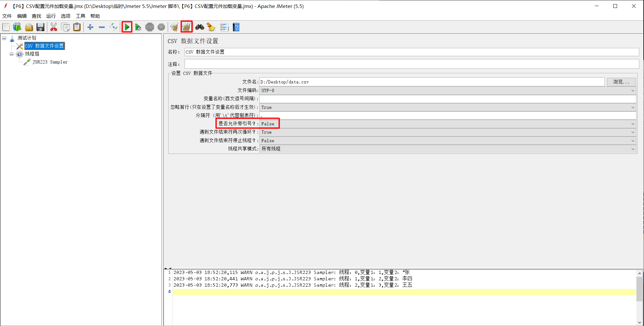Click the thread group gear icon

point(20,54)
